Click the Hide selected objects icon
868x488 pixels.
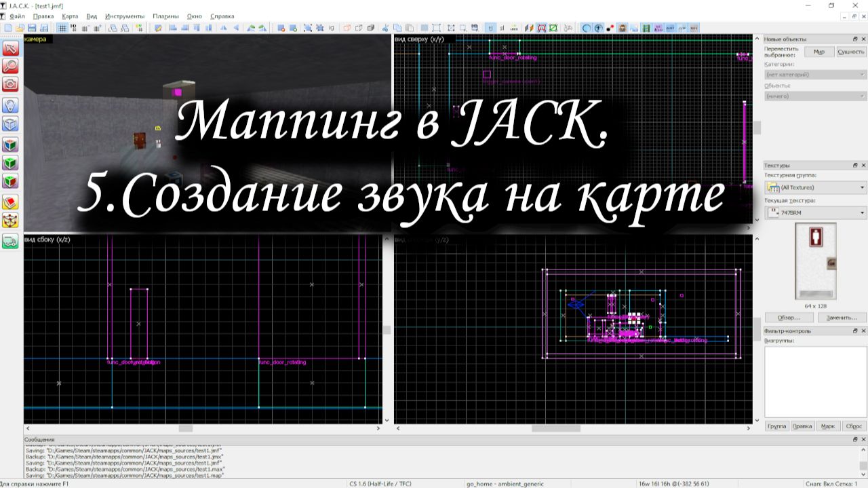tap(347, 28)
